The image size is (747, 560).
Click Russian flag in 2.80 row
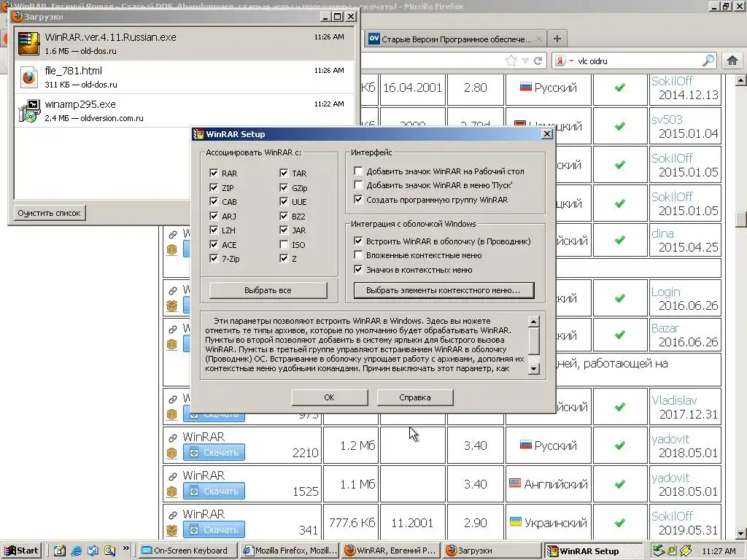pyautogui.click(x=525, y=87)
